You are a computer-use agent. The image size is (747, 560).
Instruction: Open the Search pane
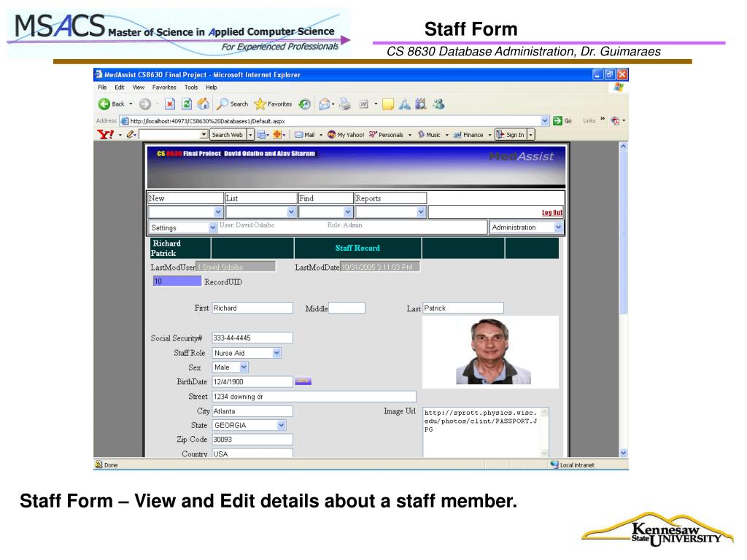click(x=233, y=104)
